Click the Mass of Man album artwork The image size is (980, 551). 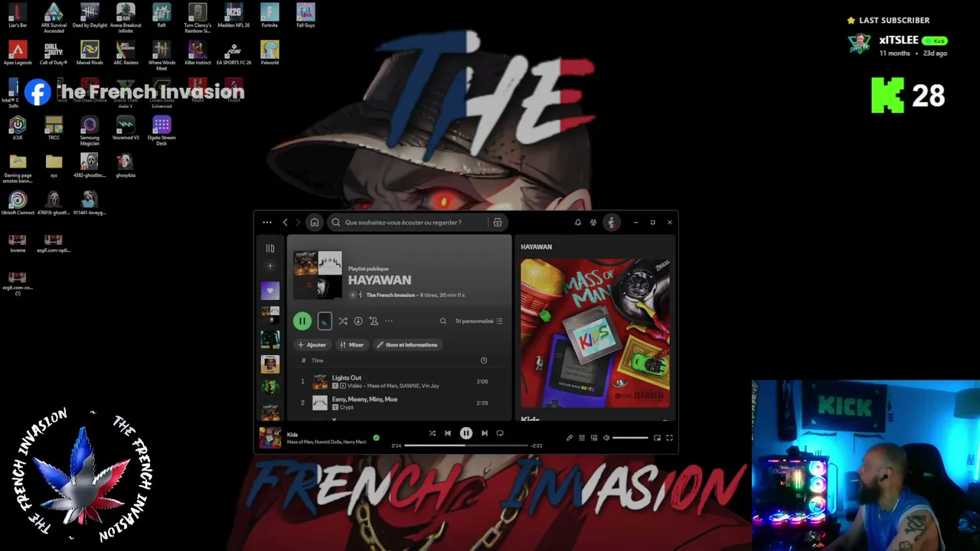click(x=595, y=334)
